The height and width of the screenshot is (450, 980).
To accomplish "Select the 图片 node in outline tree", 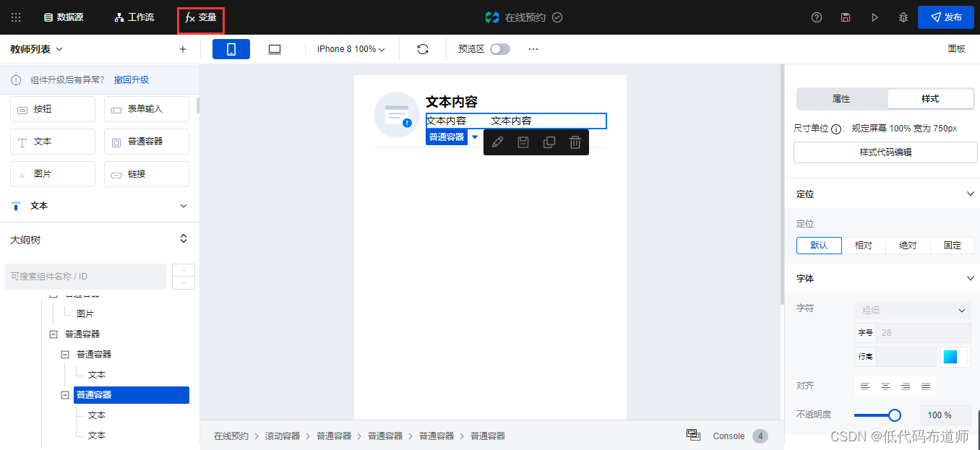I will 85,314.
